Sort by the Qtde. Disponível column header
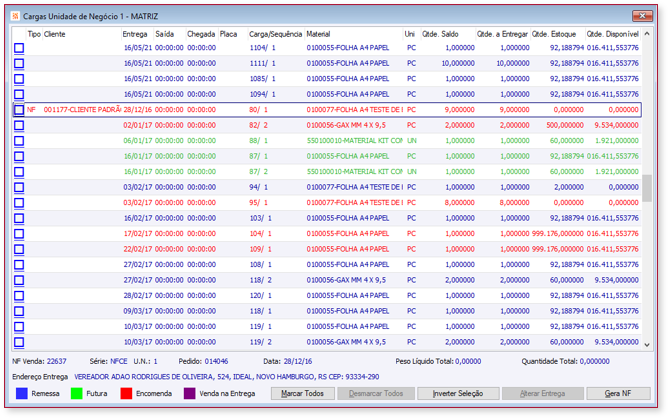 click(613, 34)
